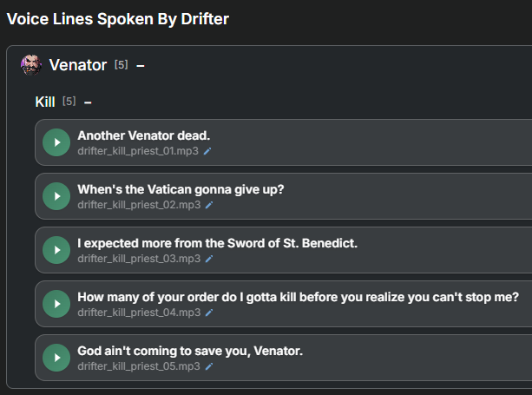Play the "Sword of St. Benedict" voice line
The image size is (532, 395).
click(56, 250)
